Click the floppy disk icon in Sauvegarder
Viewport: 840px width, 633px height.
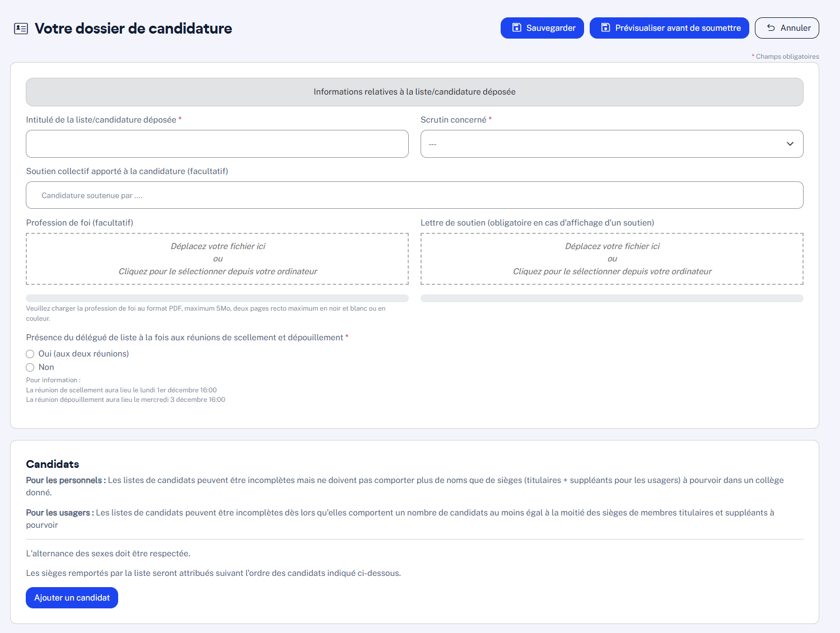click(516, 28)
